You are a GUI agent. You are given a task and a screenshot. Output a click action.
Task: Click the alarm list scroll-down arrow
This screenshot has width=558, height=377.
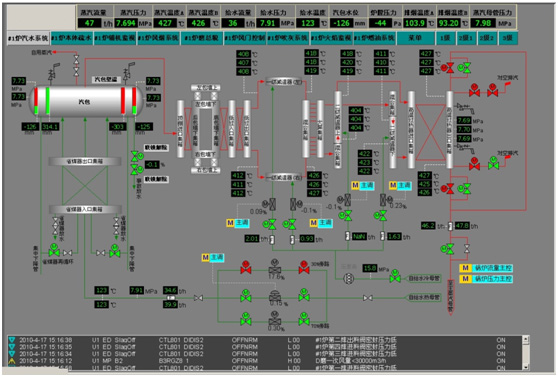(x=526, y=366)
